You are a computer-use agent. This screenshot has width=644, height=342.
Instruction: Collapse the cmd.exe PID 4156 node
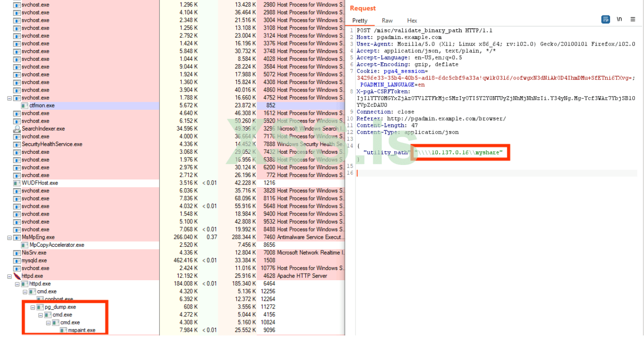pyautogui.click(x=40, y=315)
